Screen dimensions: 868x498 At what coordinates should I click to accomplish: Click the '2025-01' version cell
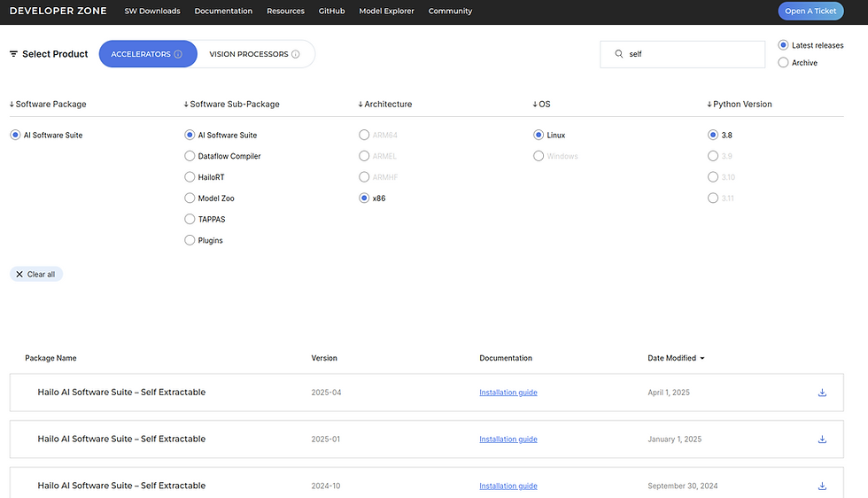tap(326, 440)
